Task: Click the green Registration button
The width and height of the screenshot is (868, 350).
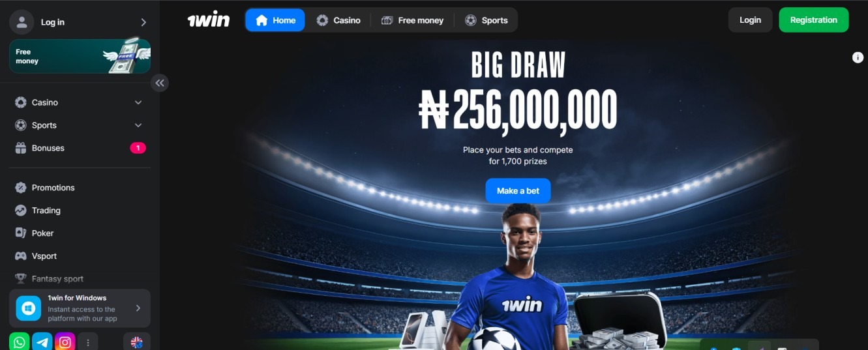Action: 813,20
